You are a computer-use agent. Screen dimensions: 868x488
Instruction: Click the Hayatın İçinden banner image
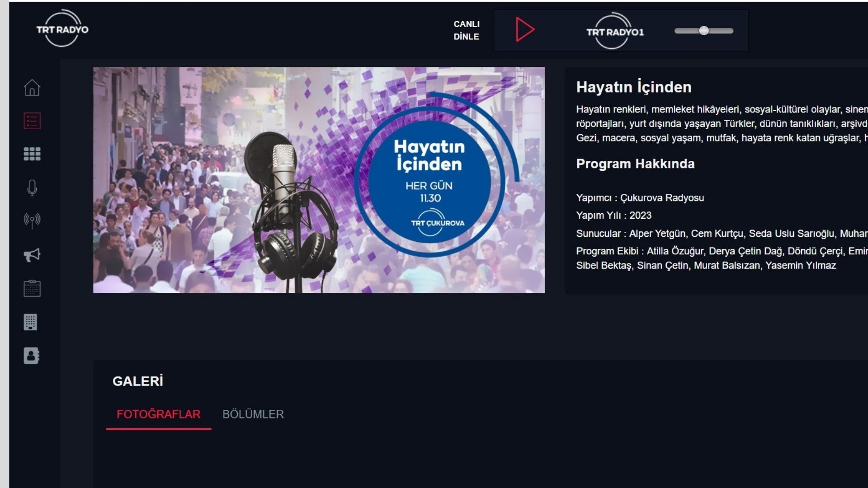pos(319,180)
